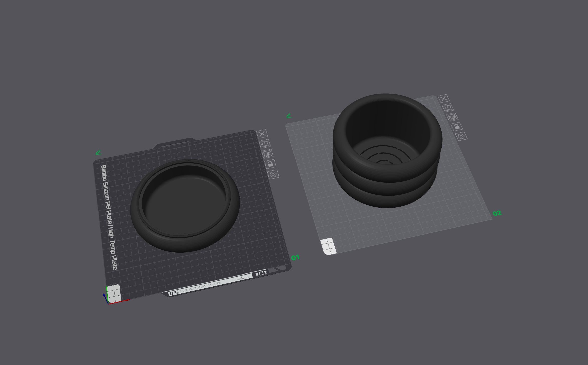Toggle the lock on plate 02

(457, 126)
